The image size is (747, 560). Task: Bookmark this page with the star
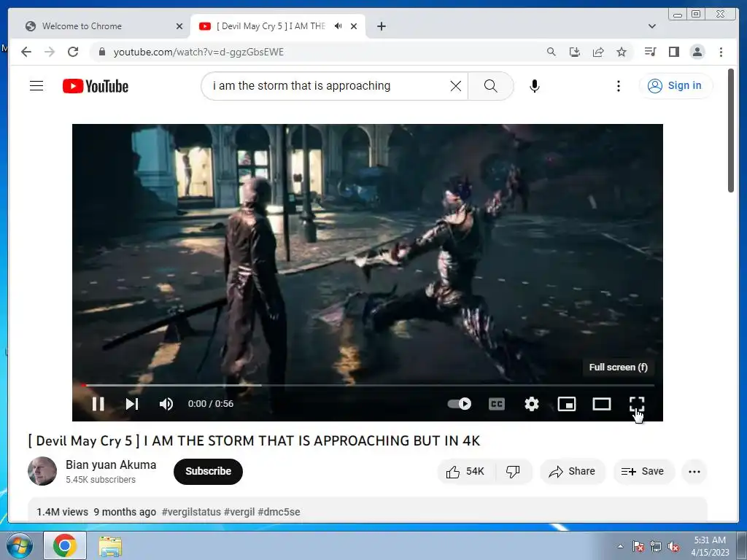point(622,52)
